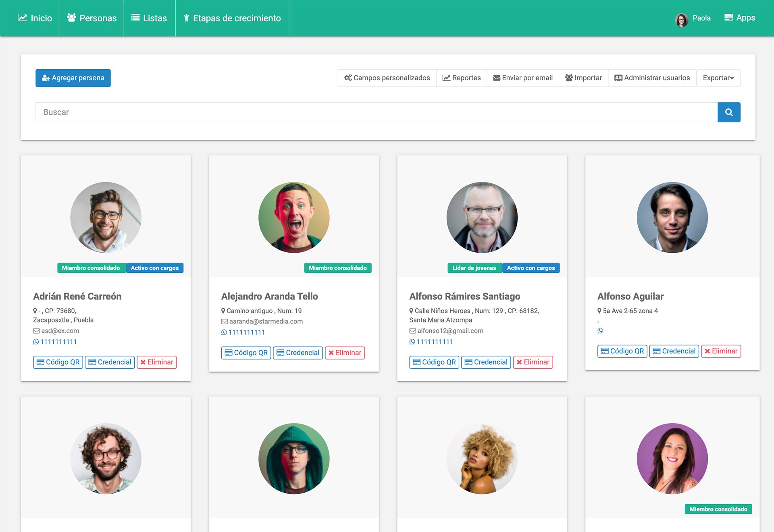
Task: Open the Listas menu item
Action: click(x=149, y=18)
